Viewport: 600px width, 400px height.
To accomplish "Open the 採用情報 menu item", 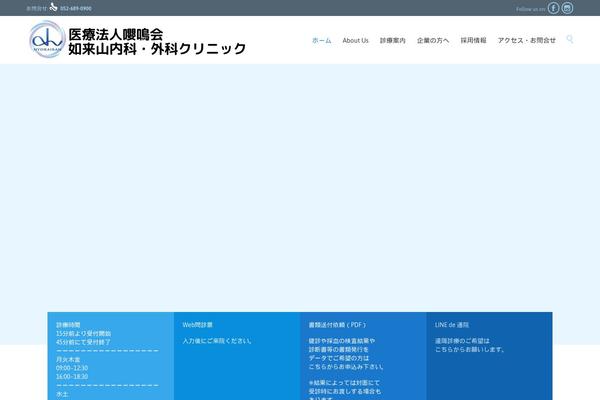I will (473, 40).
